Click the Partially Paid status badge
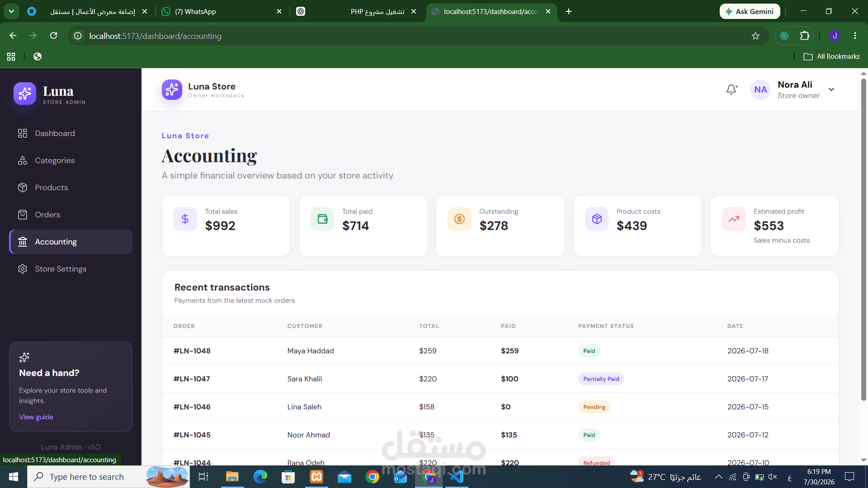 [601, 379]
